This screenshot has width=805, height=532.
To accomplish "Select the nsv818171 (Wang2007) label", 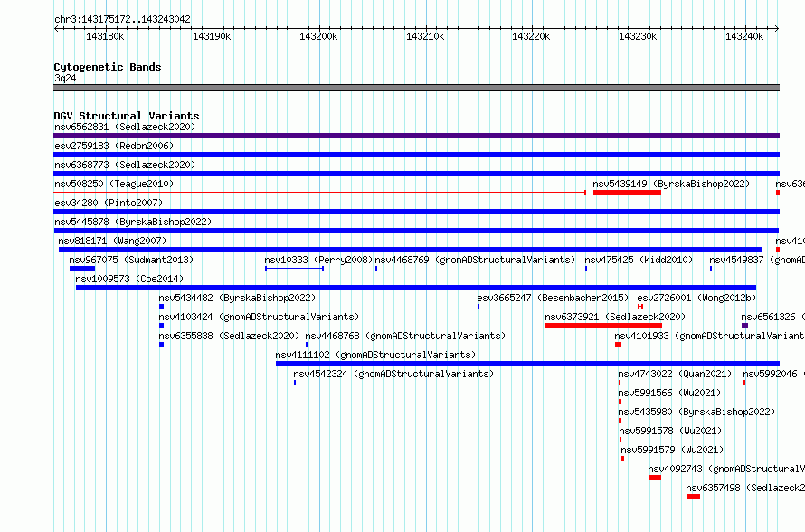I will (112, 241).
